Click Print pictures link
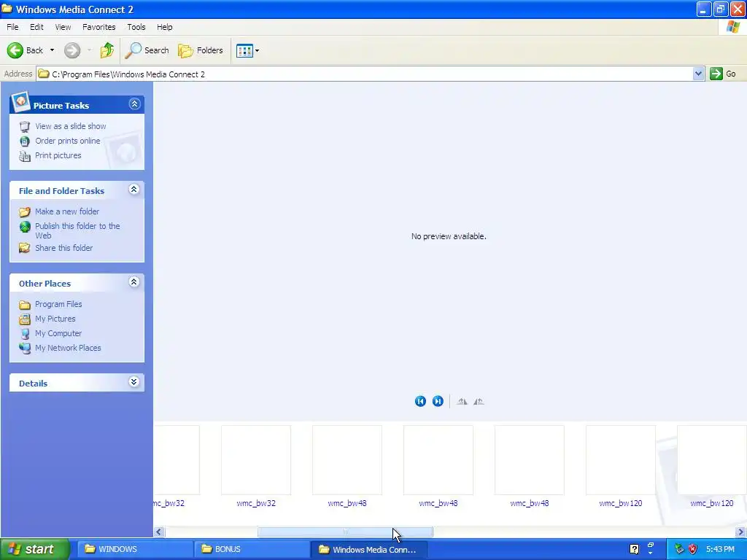Image resolution: width=747 pixels, height=560 pixels. click(58, 155)
